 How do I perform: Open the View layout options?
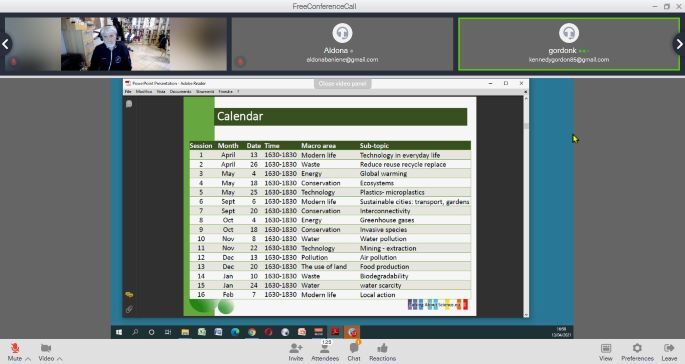605,352
